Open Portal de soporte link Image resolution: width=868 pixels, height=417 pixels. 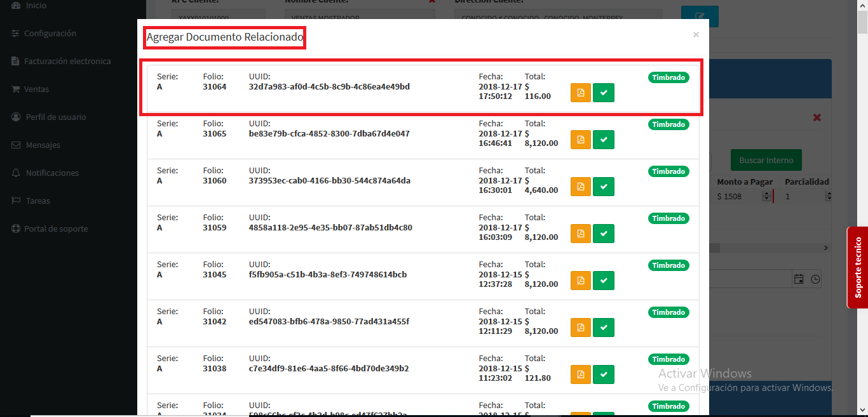tap(57, 228)
